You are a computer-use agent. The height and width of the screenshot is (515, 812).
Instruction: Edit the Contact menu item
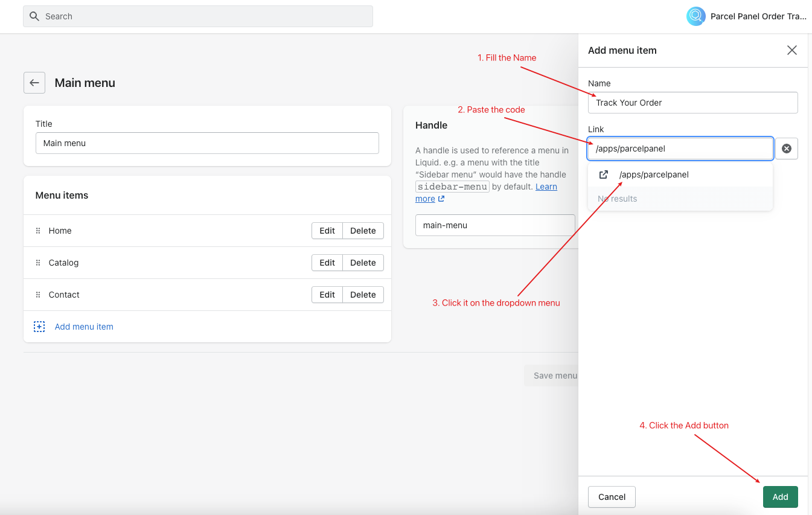pyautogui.click(x=327, y=295)
